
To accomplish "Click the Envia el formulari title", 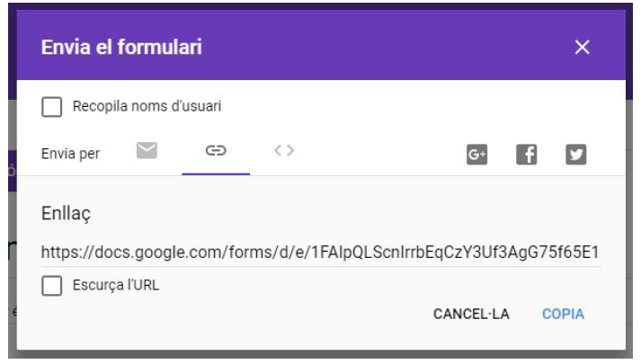I will pyautogui.click(x=120, y=48).
